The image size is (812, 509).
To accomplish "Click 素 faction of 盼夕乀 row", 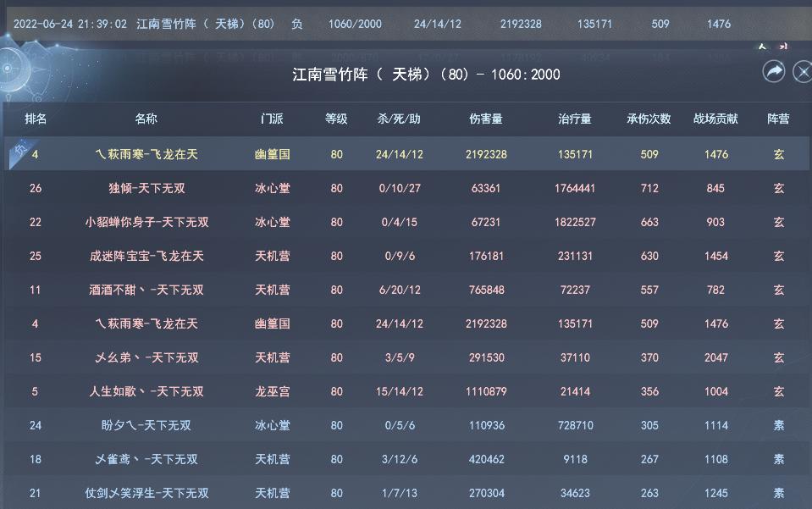I will (779, 426).
